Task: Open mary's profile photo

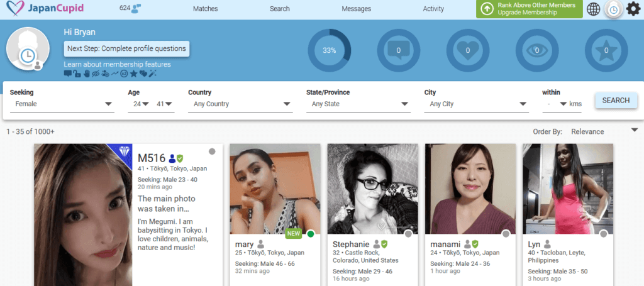Action: pos(275,189)
